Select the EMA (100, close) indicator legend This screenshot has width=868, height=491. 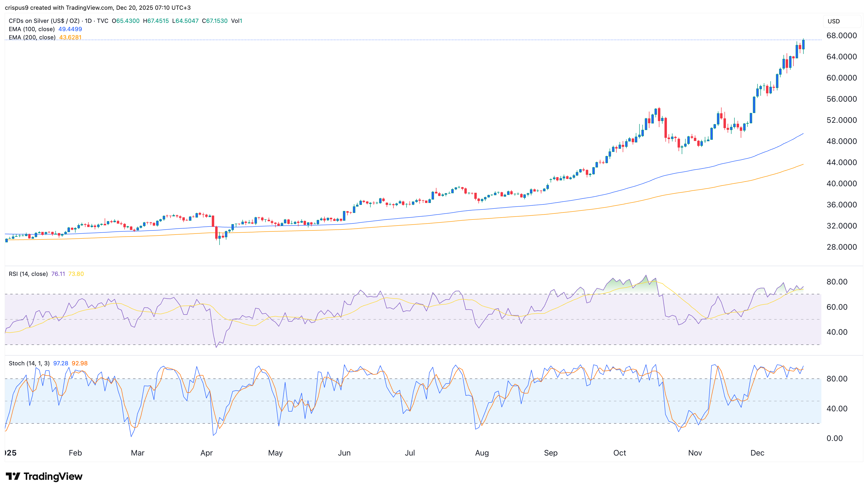point(31,29)
